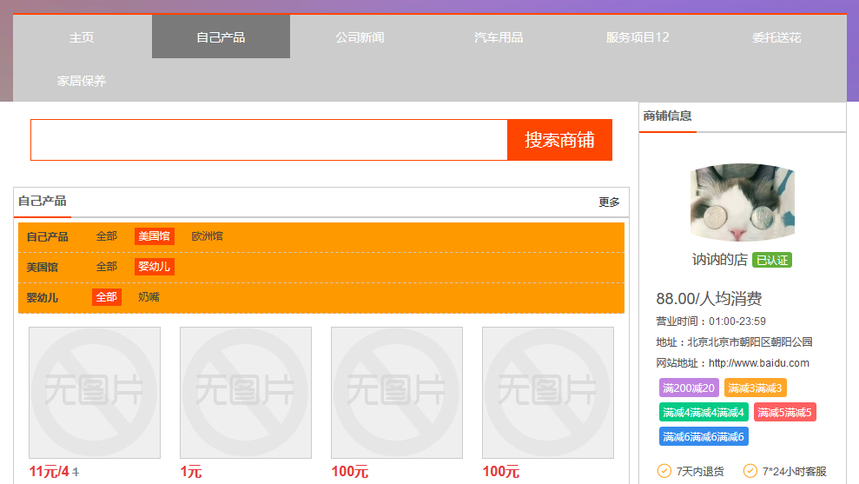This screenshot has width=859, height=484.
Task: Click the green 已认证 verified badge
Action: 772,260
